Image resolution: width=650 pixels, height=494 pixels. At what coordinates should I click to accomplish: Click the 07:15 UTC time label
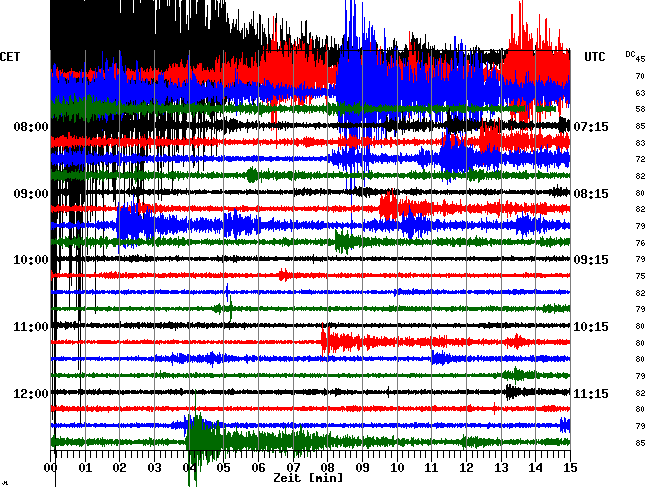591,126
